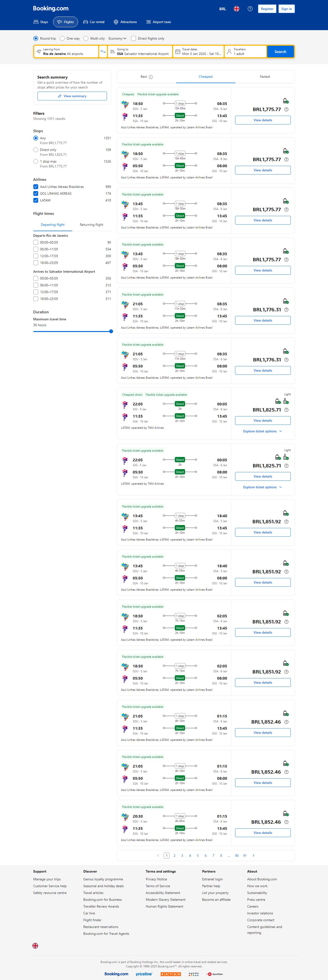The height and width of the screenshot is (980, 328).
Task: Uncheck the GOL LINHAS AEREAS airline filter
Action: [36, 194]
